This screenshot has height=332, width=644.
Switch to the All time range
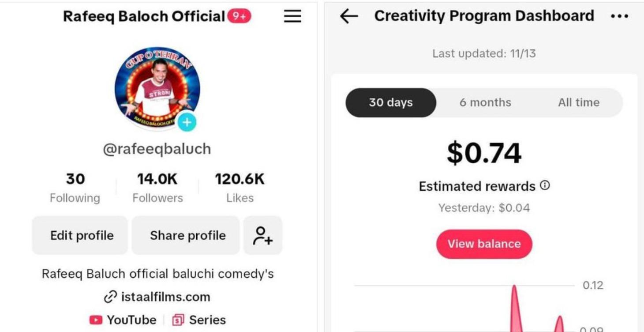578,102
